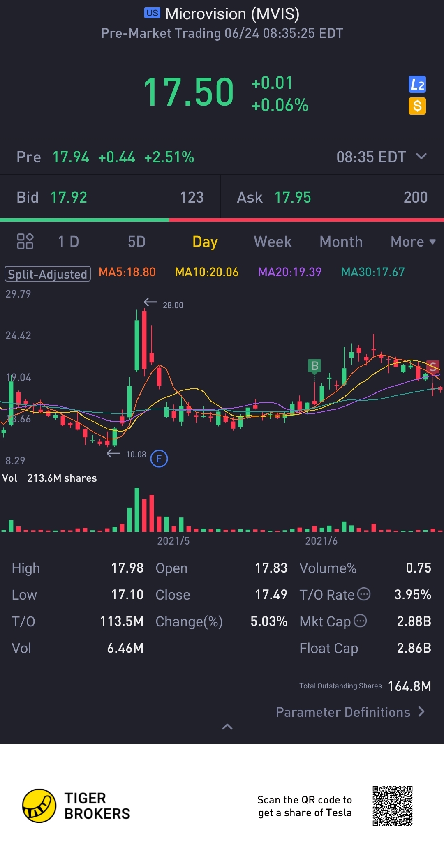Tap the Float Cap 2.86B value
Screen dimensions: 444x868
414,648
